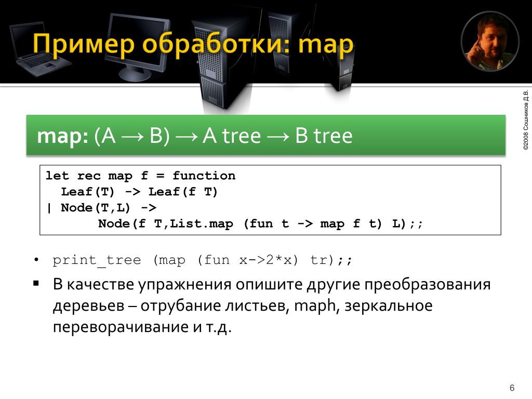Viewport: 532px width, 399px height.
Task: Click the code line "let rec map f = function"
Action: [x=140, y=176]
